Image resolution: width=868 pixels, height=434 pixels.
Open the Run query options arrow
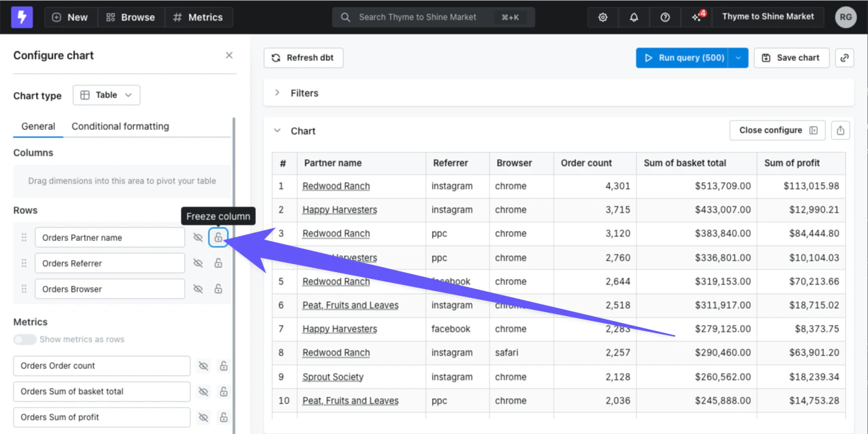point(739,58)
